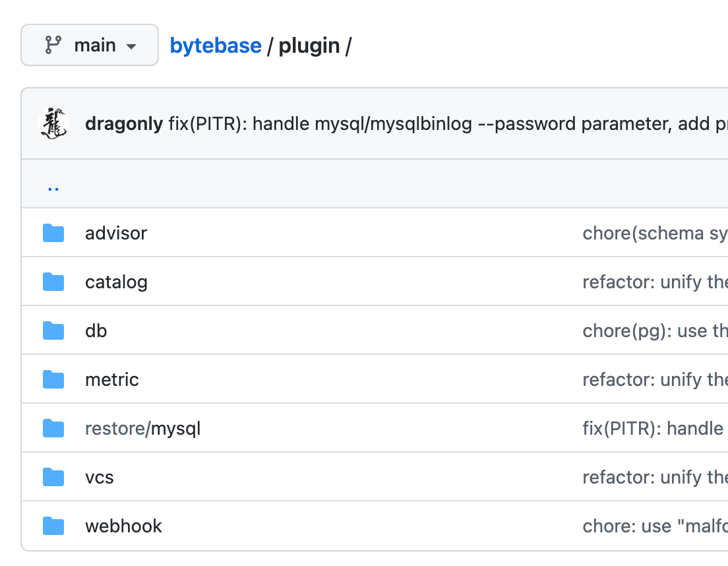Open the main branch selector dropdown
This screenshot has width=728, height=566.
point(90,46)
